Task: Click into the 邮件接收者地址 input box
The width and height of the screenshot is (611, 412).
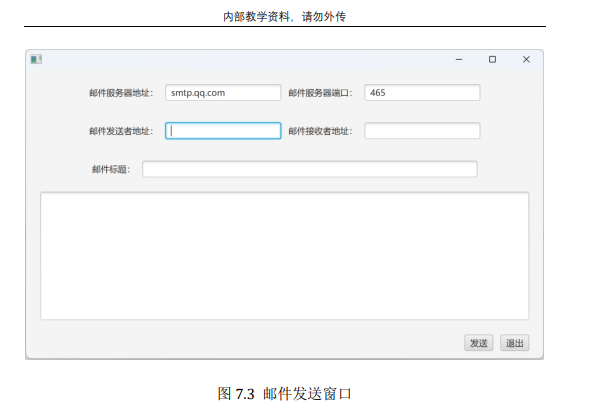Action: click(x=422, y=131)
